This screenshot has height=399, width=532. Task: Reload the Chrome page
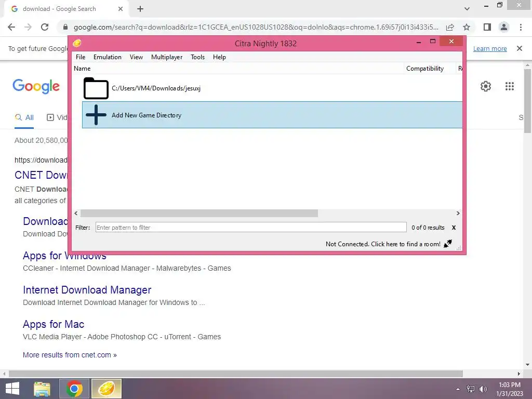tap(45, 27)
